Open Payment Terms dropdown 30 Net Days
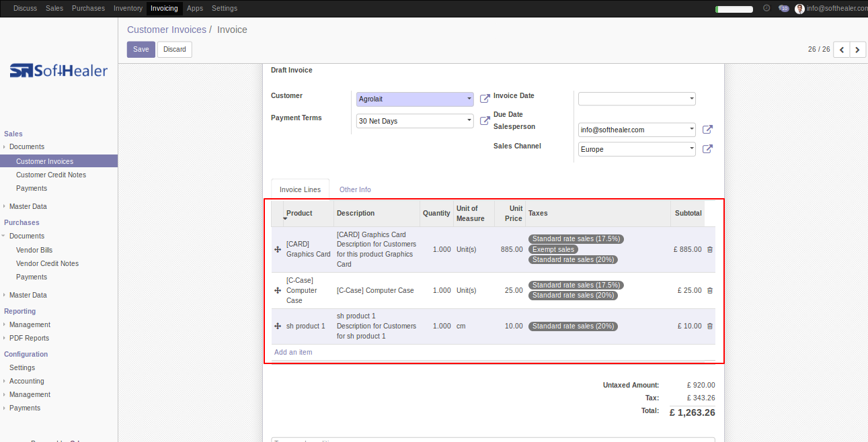Screen dimensions: 868x442 415,121
